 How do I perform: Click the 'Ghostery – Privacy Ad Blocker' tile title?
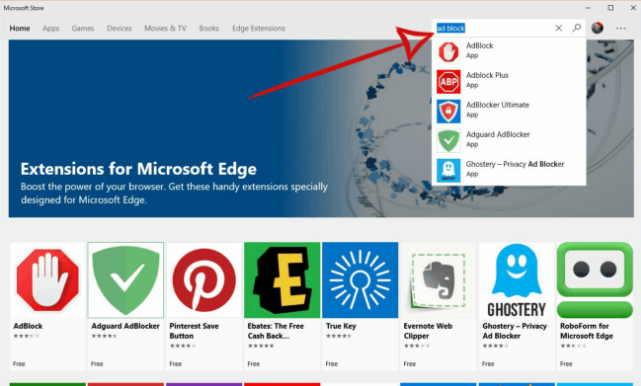[x=515, y=331]
